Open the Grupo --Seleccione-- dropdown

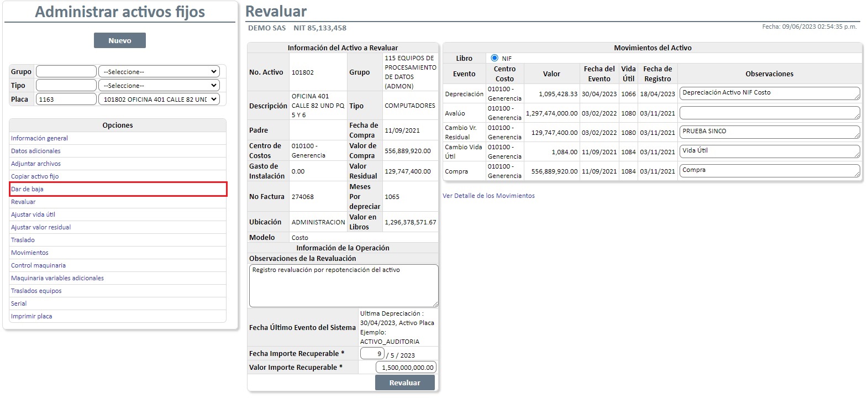(x=159, y=71)
